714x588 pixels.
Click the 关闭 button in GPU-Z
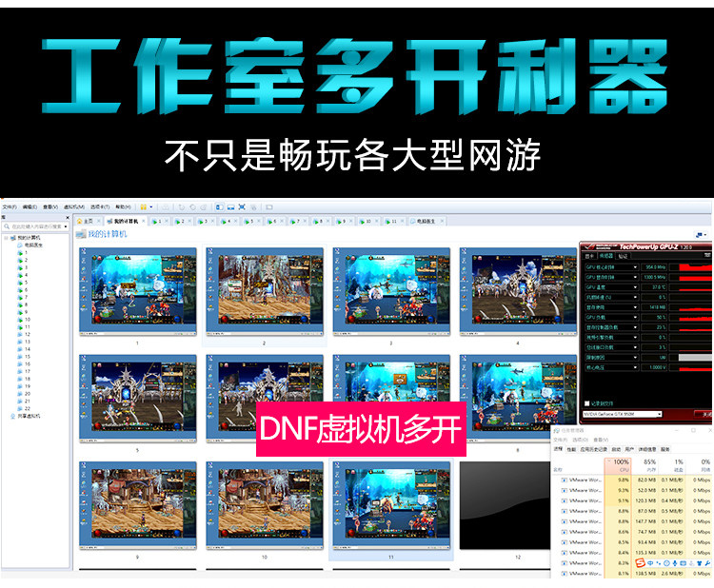click(x=704, y=414)
